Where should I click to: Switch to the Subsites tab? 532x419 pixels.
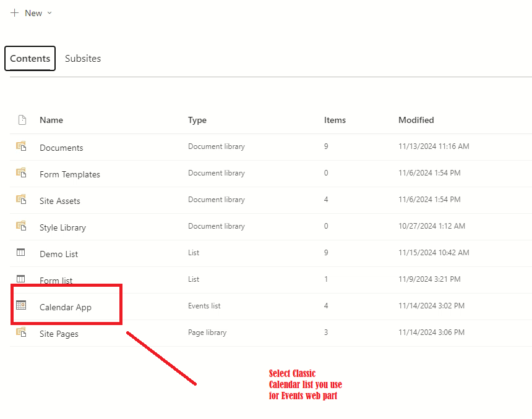[83, 58]
